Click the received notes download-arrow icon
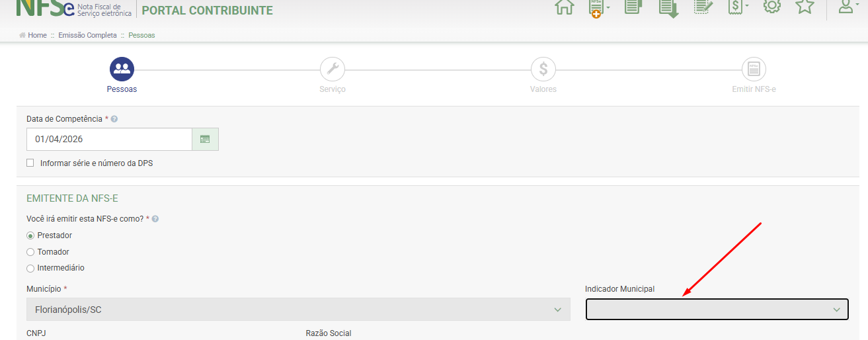Viewport: 868px width, 340px height. click(668, 7)
